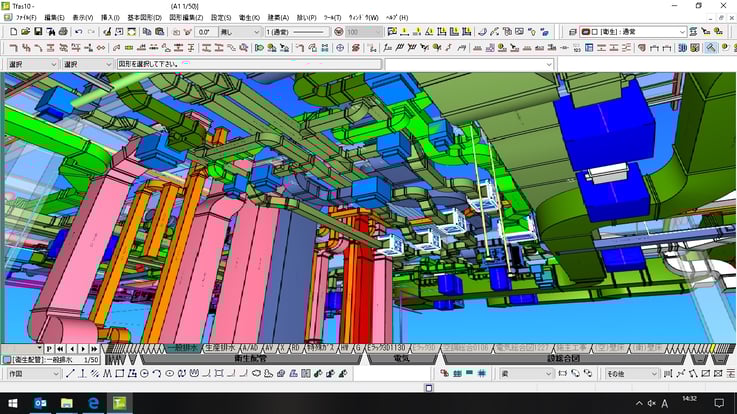
Task: Open the 1(通常) line style selector
Action: (x=298, y=32)
